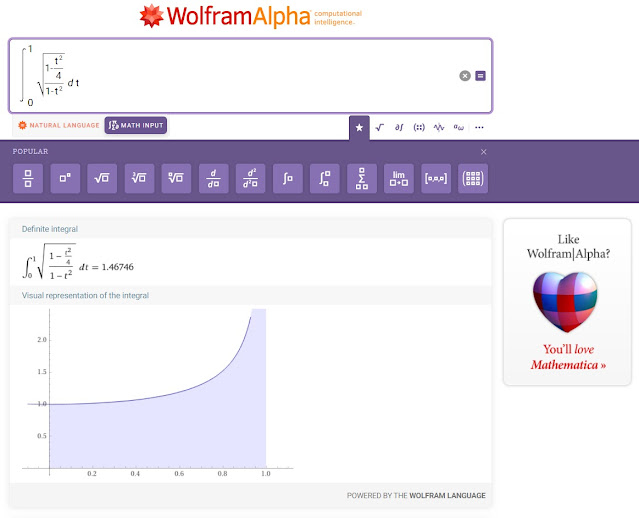
Task: Insert the definite integral template
Action: pos(324,178)
